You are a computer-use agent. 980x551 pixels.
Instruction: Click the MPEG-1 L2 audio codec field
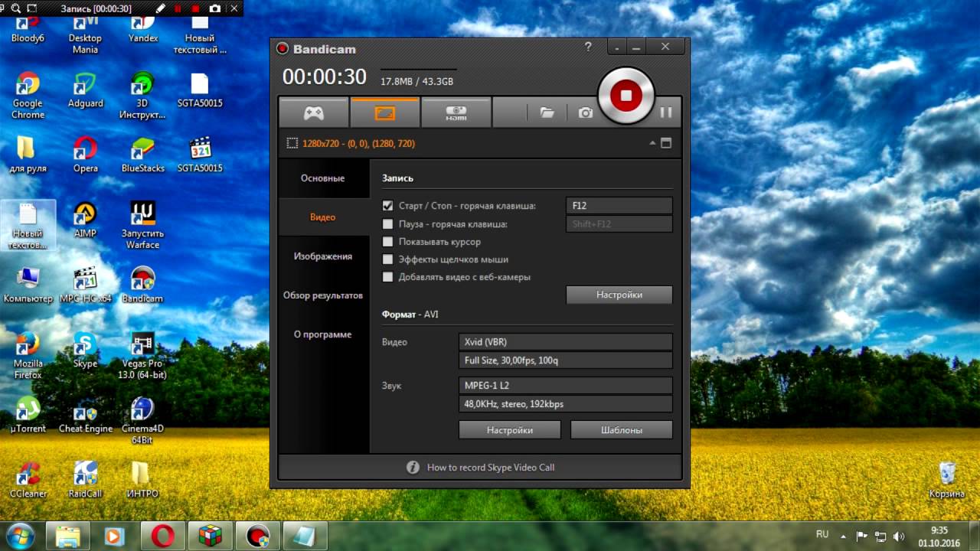565,386
